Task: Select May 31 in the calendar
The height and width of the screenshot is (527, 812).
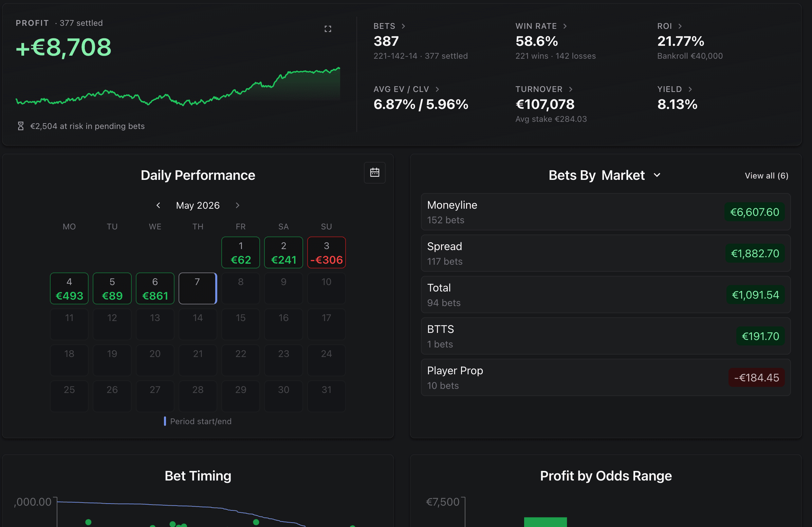Action: [327, 396]
